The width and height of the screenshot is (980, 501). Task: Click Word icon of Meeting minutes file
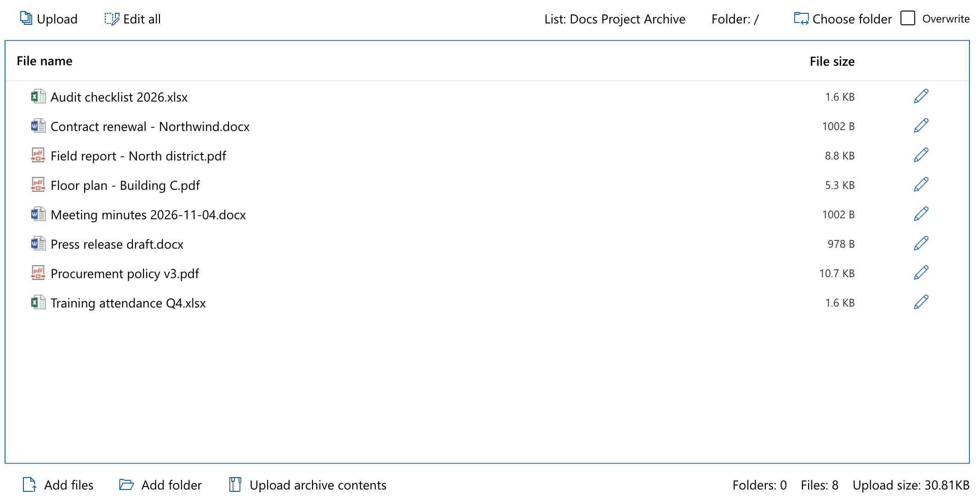click(38, 214)
